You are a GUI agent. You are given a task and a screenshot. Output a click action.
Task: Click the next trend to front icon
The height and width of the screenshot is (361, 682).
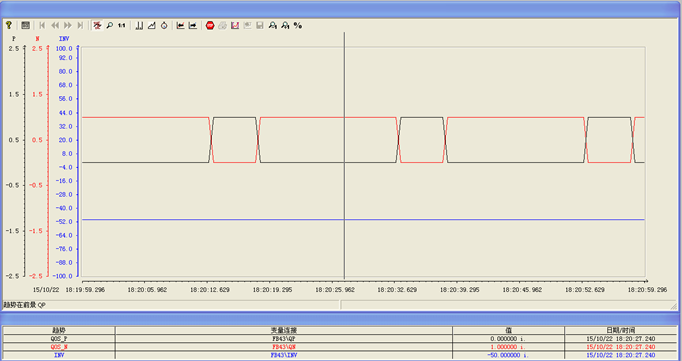coord(192,26)
